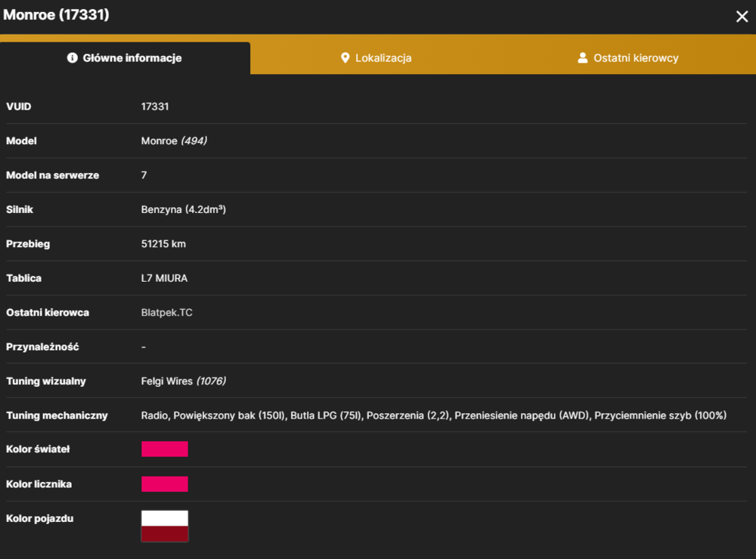The height and width of the screenshot is (559, 756).
Task: Click the dark red Kolor pojazdu swatch
Action: (x=164, y=533)
